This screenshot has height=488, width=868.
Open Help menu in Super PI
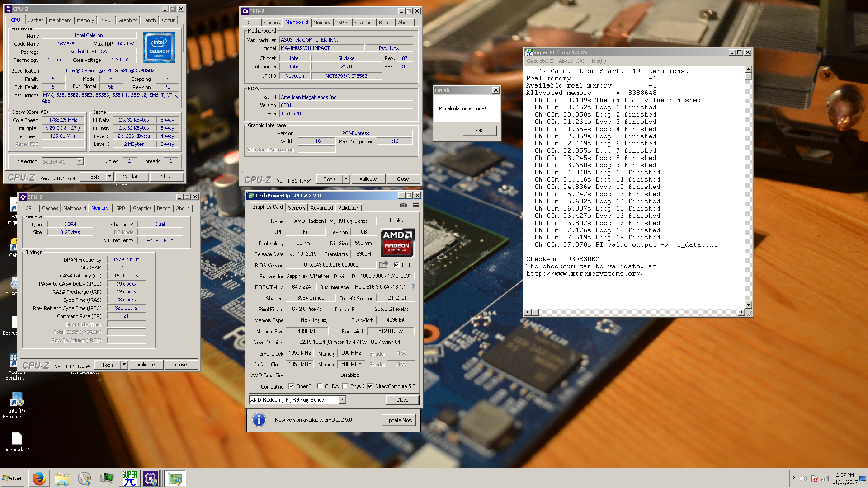tap(598, 61)
